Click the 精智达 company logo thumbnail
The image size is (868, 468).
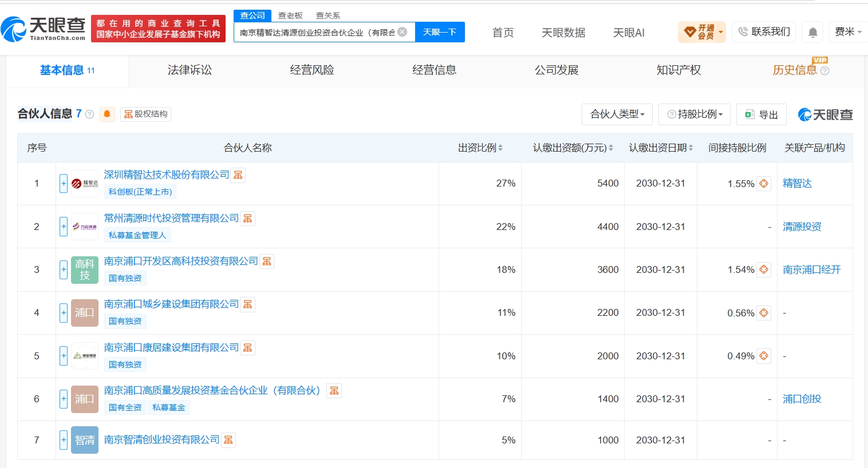coord(85,184)
